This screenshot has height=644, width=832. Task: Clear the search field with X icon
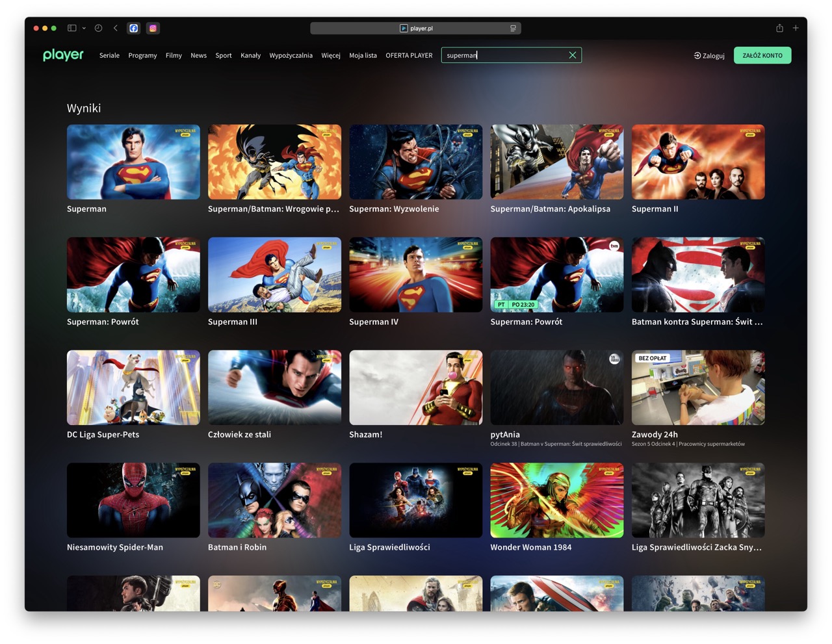[573, 55]
